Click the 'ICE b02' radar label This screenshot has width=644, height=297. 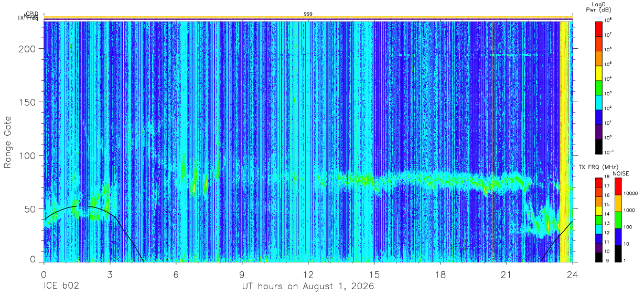[x=61, y=287]
